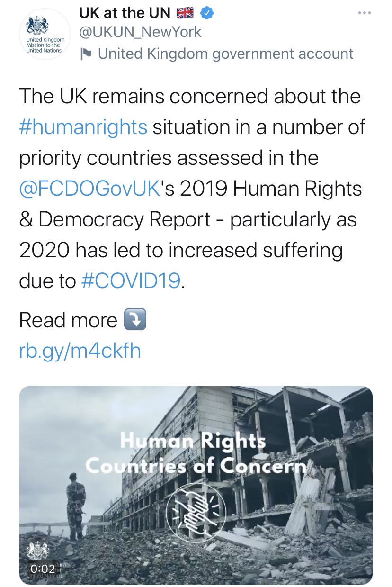Click the blue verified checkmark badge

tap(207, 13)
